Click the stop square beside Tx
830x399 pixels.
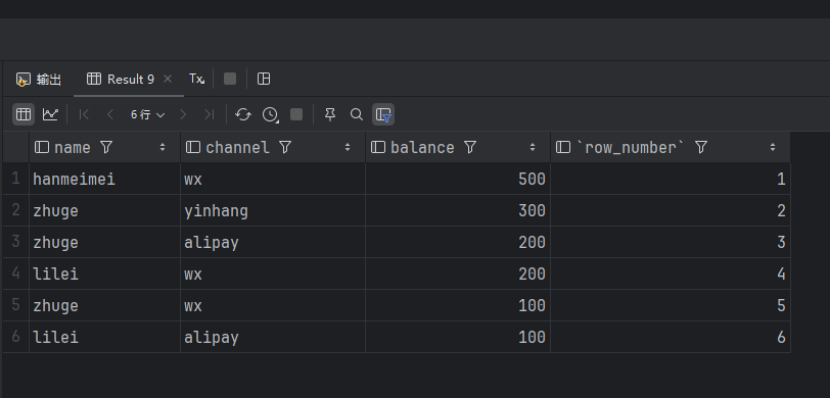point(230,79)
